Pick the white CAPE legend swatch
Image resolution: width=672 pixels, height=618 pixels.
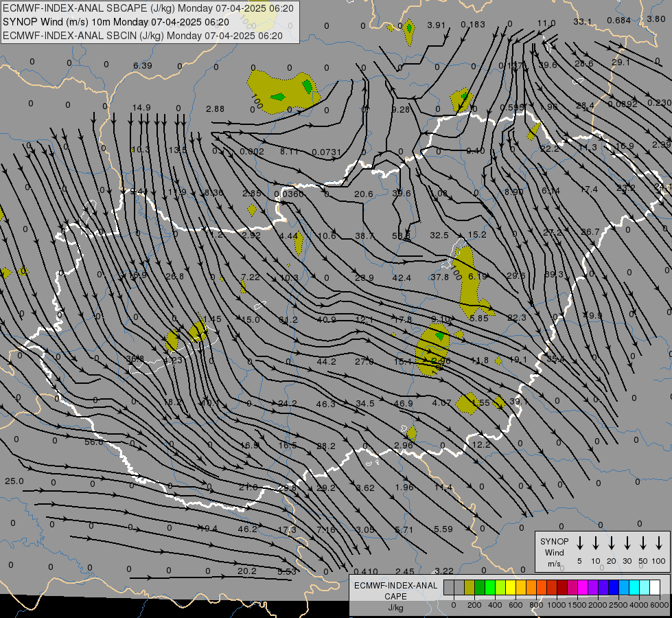pyautogui.click(x=655, y=587)
